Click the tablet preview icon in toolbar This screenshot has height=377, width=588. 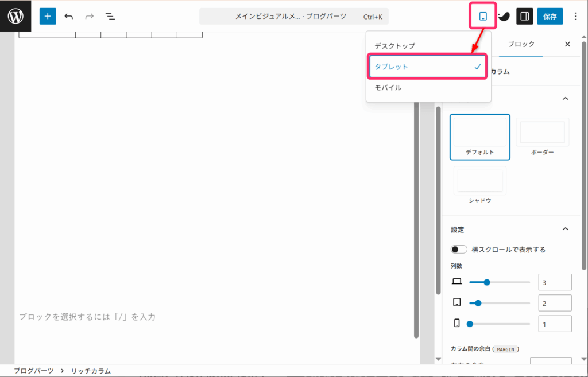(483, 16)
